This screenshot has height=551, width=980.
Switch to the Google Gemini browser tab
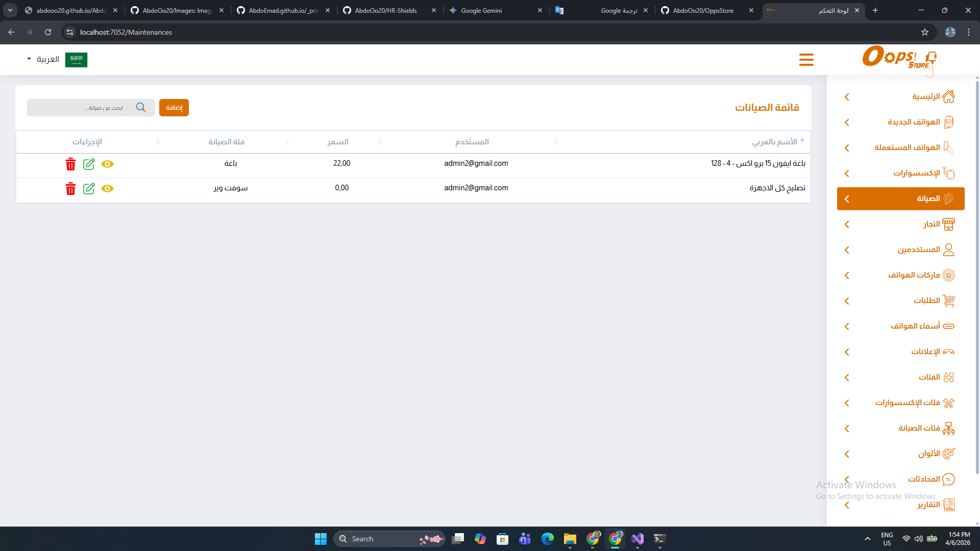click(481, 10)
